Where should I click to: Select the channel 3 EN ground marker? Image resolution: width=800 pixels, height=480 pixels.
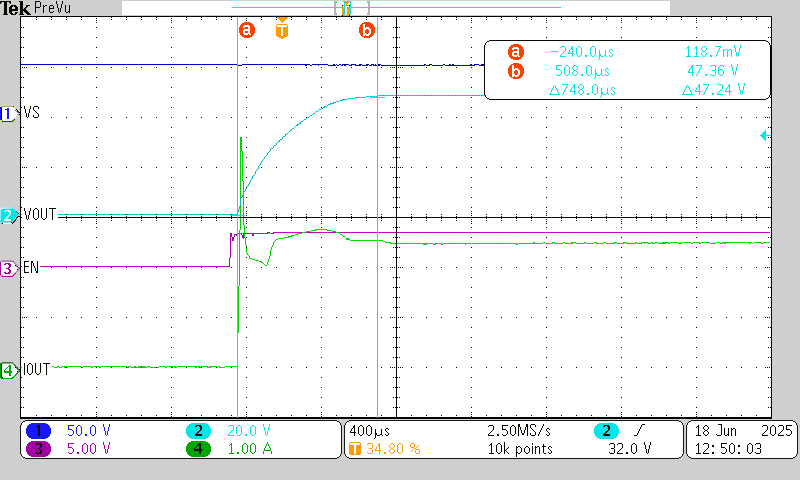[x=9, y=268]
